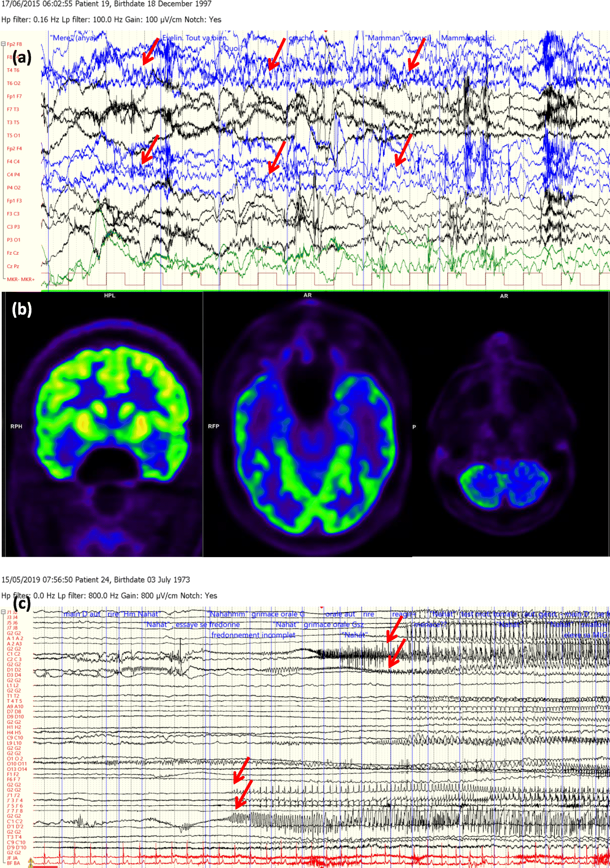The image size is (610, 868).
Task: Select the C'1 C'2 channel label
Action: click(x=15, y=821)
